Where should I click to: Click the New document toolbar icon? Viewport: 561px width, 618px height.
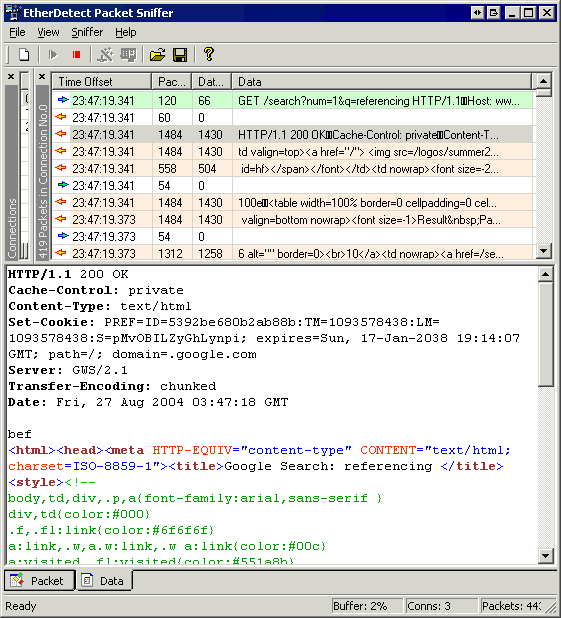pyautogui.click(x=24, y=54)
